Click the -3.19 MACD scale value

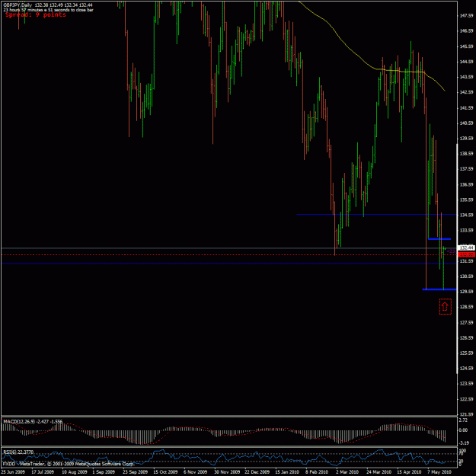click(464, 443)
